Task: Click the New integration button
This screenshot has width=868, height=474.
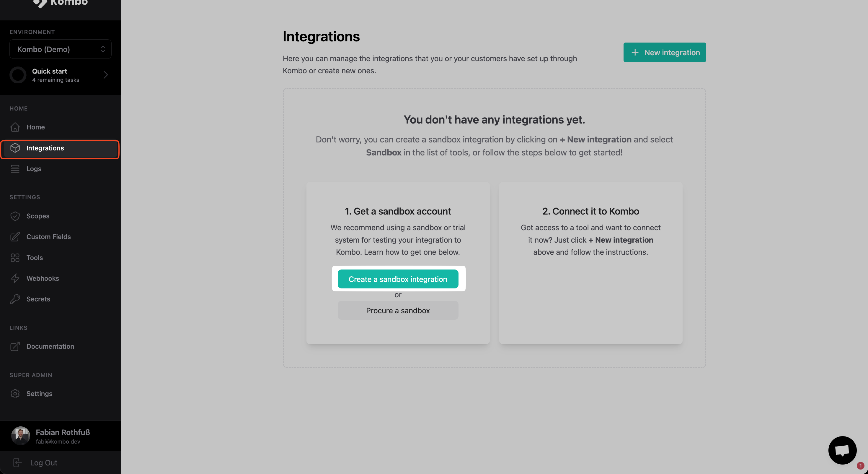Action: (x=665, y=52)
